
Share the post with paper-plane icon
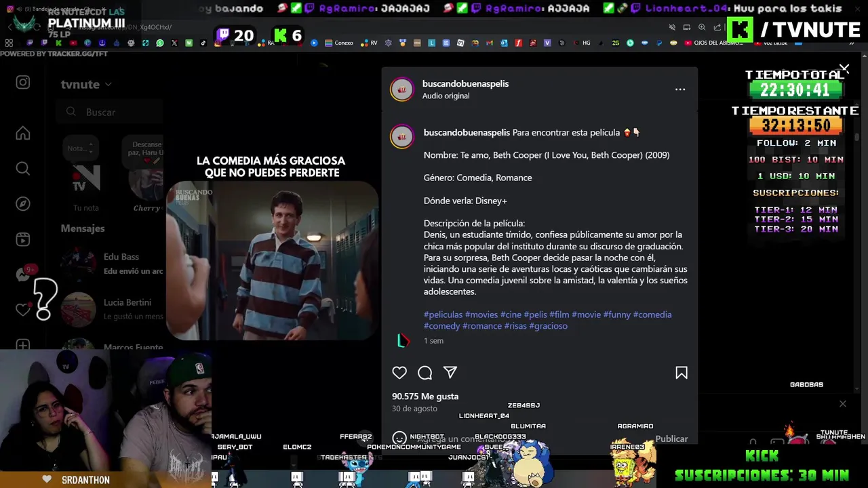coord(450,372)
